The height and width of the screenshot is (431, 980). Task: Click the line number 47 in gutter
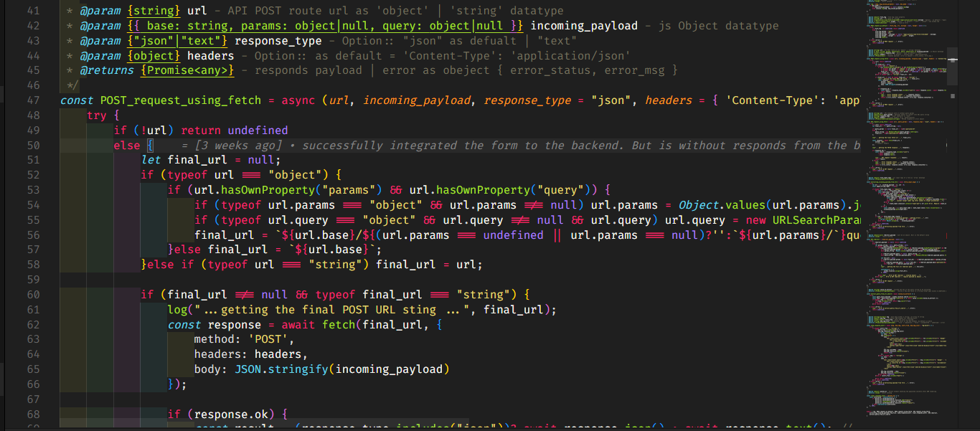point(32,100)
